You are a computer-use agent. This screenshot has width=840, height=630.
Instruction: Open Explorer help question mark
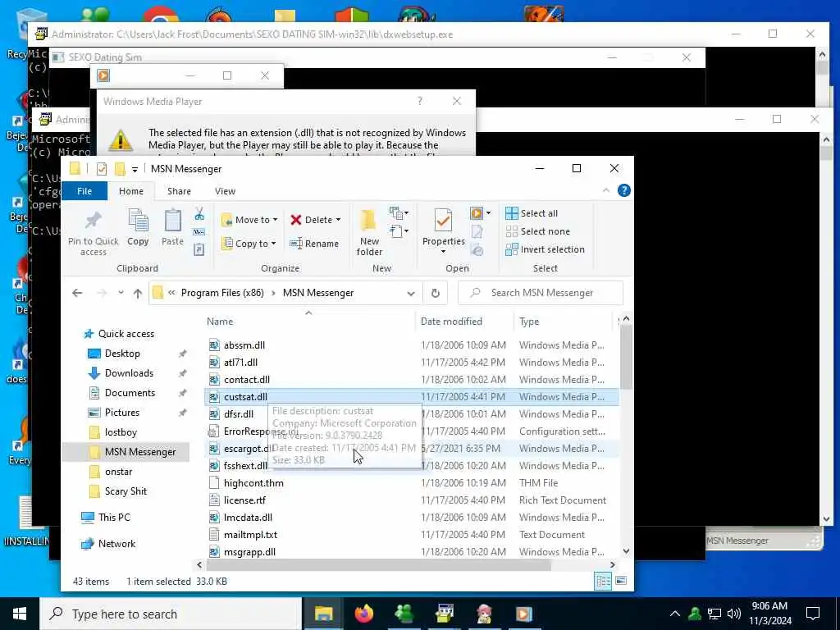pyautogui.click(x=623, y=190)
